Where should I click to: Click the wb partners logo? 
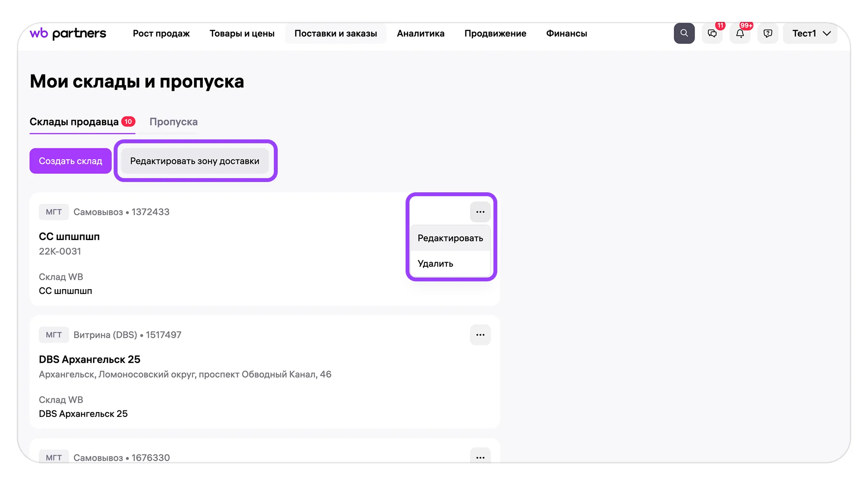click(x=68, y=33)
